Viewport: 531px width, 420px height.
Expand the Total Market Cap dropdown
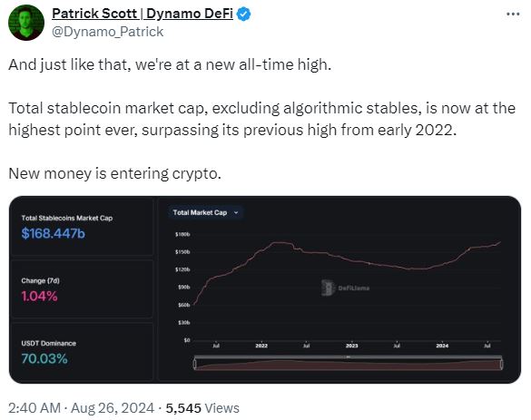206,212
